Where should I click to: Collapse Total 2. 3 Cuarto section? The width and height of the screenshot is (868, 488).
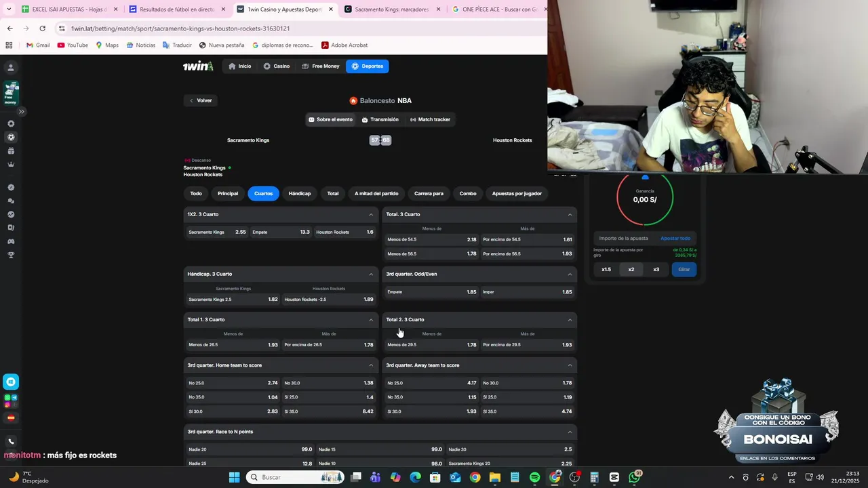[x=570, y=320]
